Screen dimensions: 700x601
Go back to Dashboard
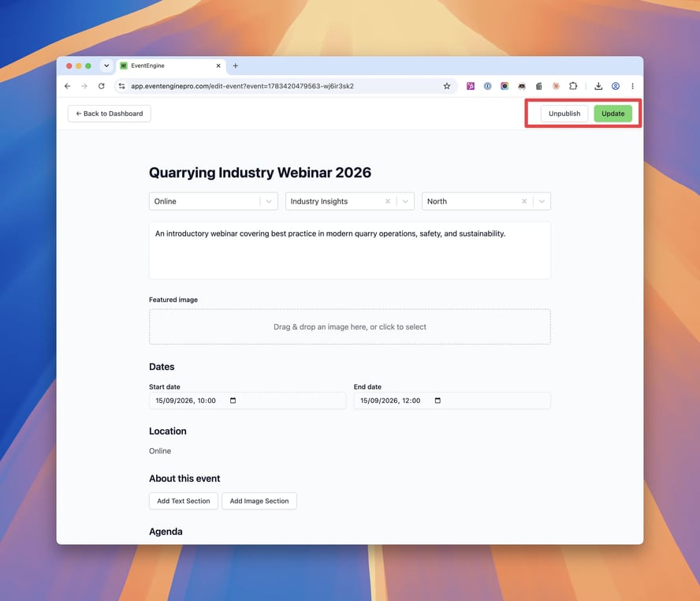tap(110, 114)
